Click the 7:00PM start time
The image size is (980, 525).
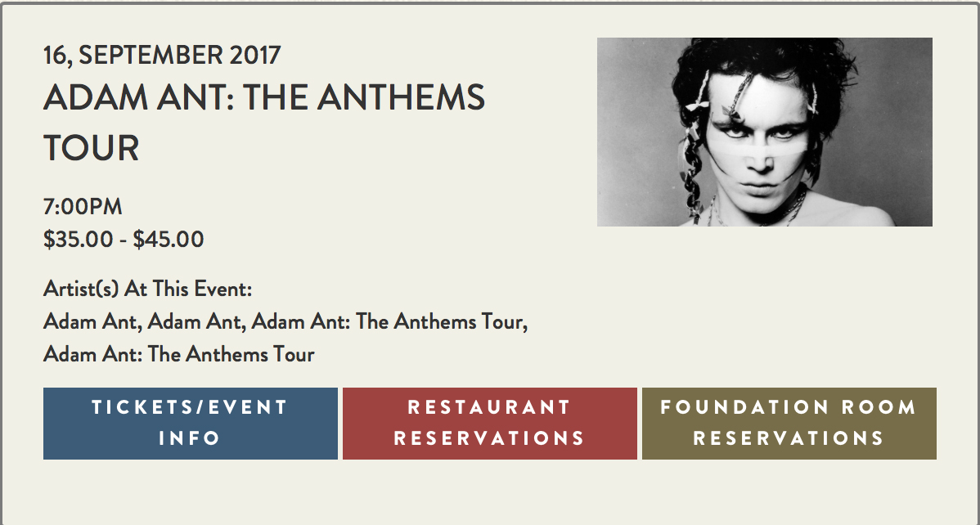pyautogui.click(x=83, y=207)
